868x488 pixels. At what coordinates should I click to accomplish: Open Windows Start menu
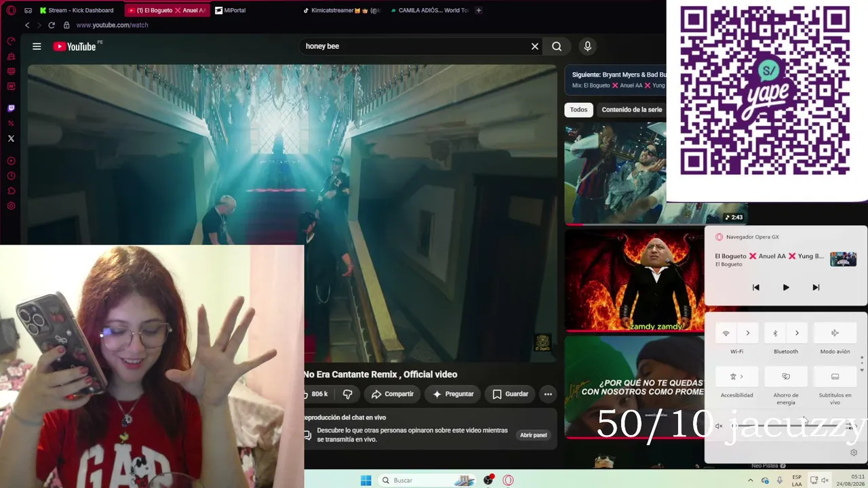tap(366, 480)
